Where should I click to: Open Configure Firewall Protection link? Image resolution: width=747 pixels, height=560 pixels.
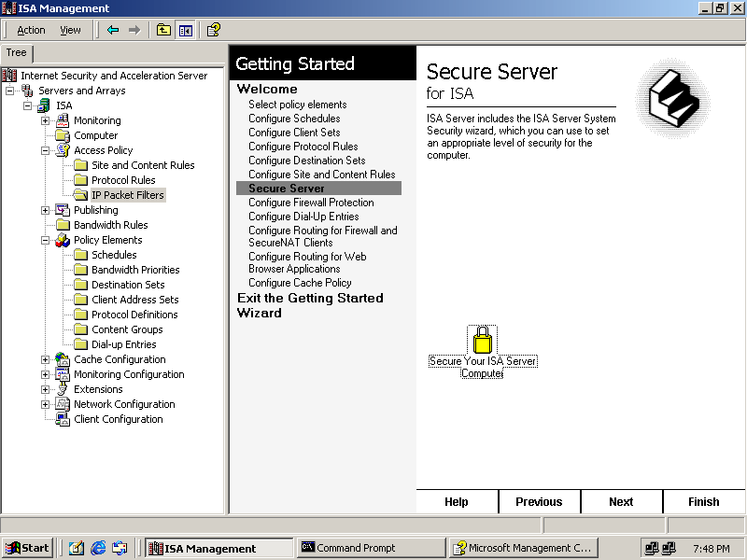point(311,203)
